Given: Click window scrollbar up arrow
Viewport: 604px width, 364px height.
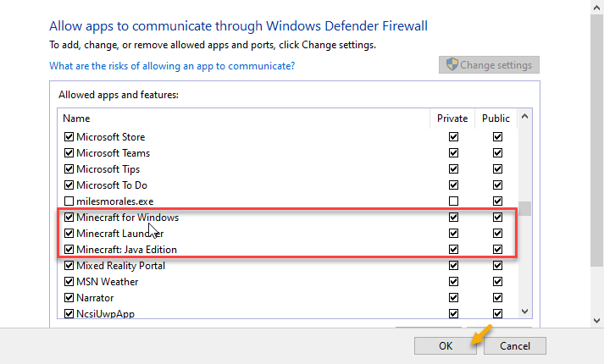Looking at the screenshot, I should coord(597,8).
